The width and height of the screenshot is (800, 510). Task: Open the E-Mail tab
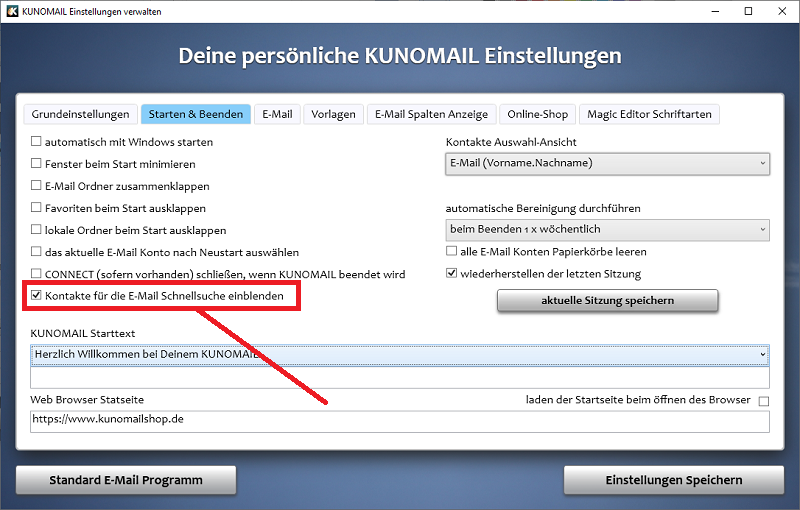[x=278, y=114]
